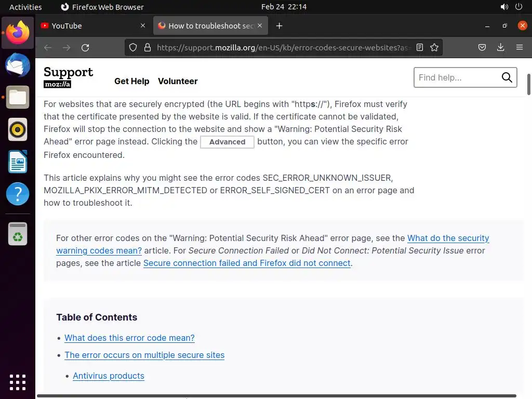Open the Antivirus products link

pyautogui.click(x=109, y=376)
